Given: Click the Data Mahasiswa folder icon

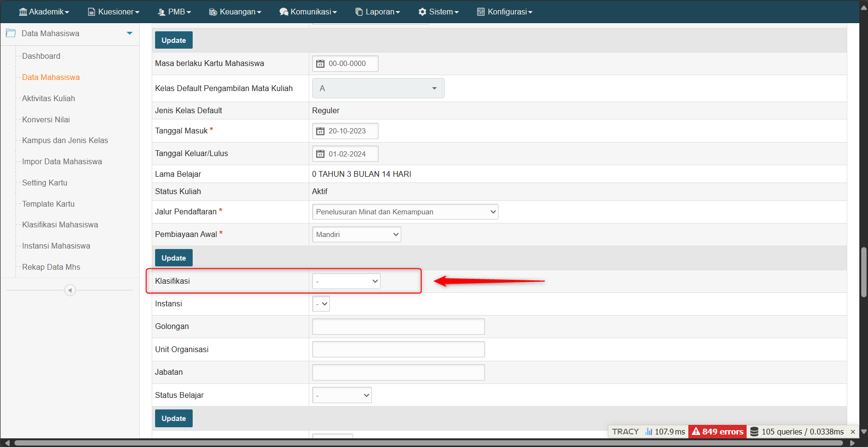Looking at the screenshot, I should coord(11,33).
